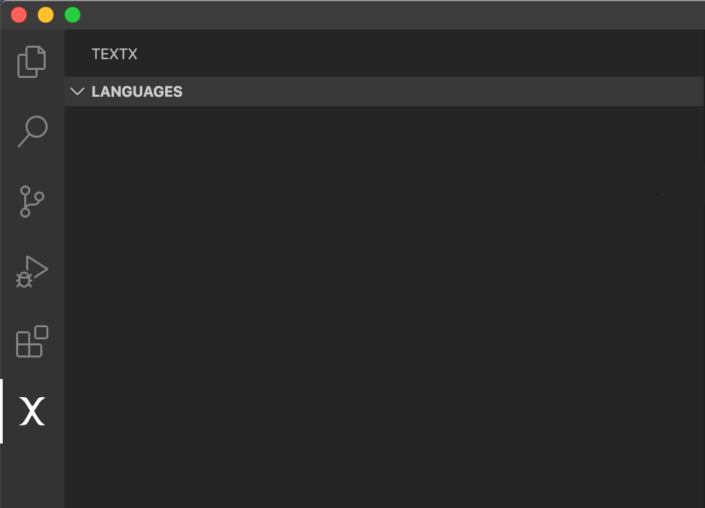This screenshot has width=705, height=508.
Task: Click the bug symbol on the debug icon
Action: coord(24,280)
